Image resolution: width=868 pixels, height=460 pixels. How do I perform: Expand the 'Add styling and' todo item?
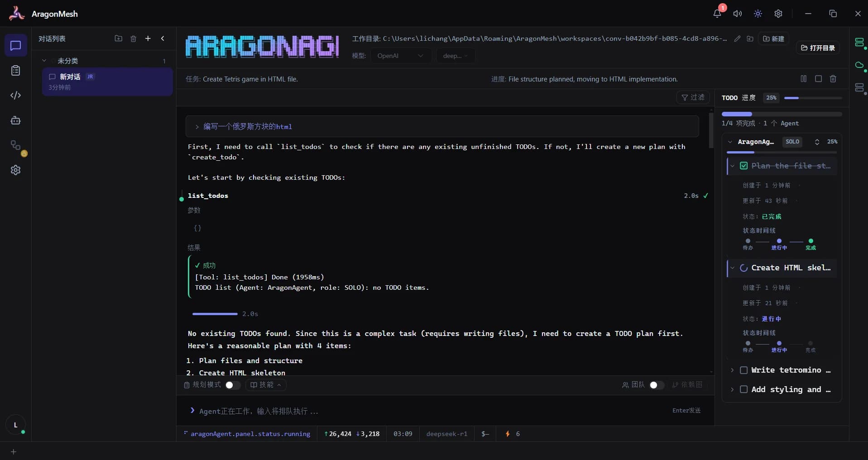(732, 389)
